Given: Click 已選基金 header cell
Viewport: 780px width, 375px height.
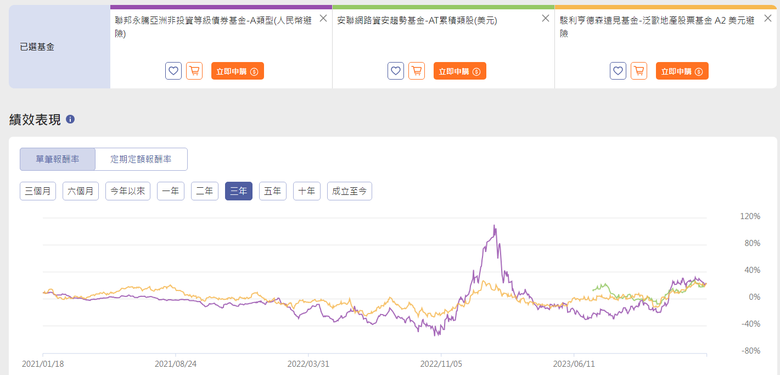Looking at the screenshot, I should 60,47.
